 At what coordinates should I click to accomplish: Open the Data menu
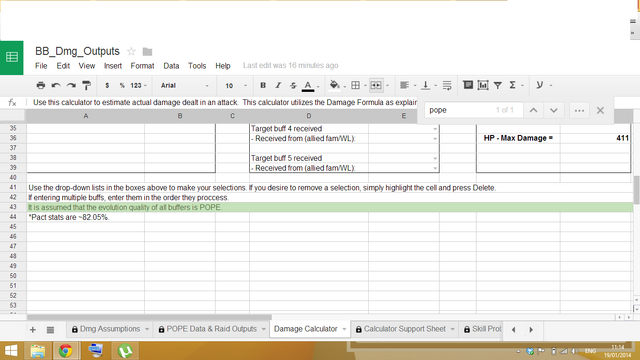point(171,66)
